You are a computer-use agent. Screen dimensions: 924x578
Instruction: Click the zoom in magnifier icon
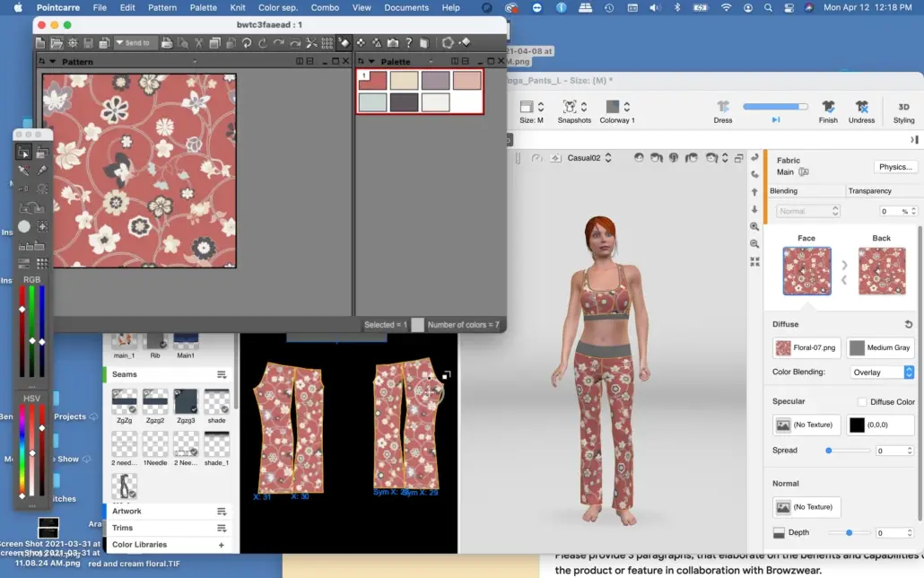click(754, 227)
